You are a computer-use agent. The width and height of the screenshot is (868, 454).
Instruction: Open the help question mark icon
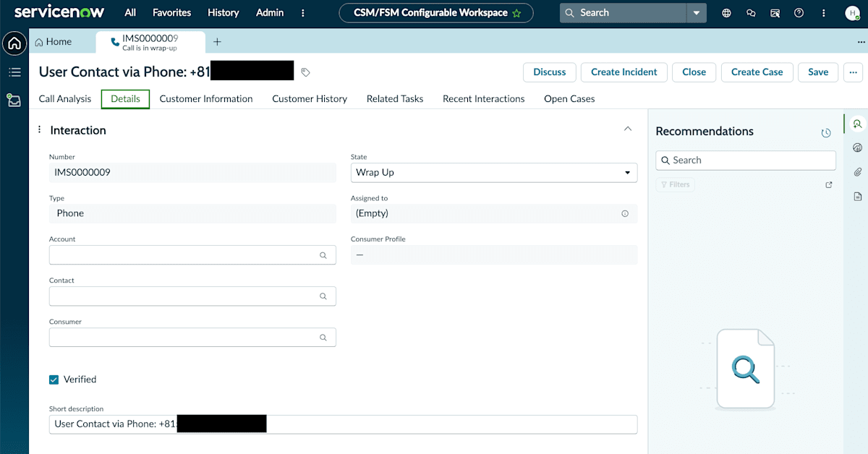[x=799, y=13]
